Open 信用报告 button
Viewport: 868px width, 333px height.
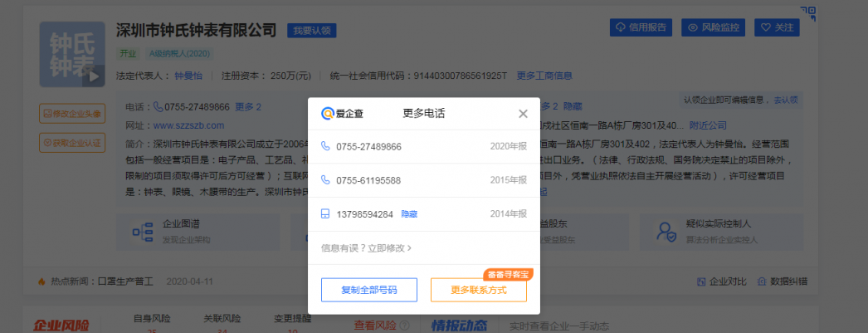[x=641, y=27]
